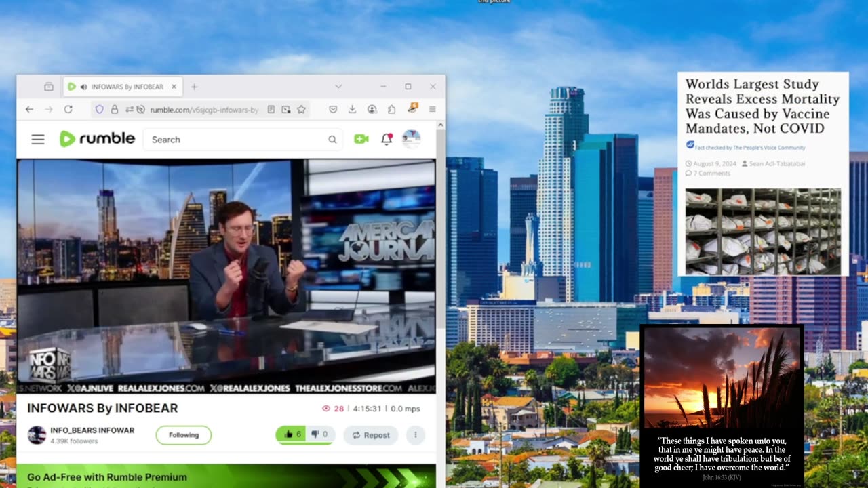Open a new browser tab
The height and width of the screenshot is (488, 868).
pyautogui.click(x=194, y=87)
